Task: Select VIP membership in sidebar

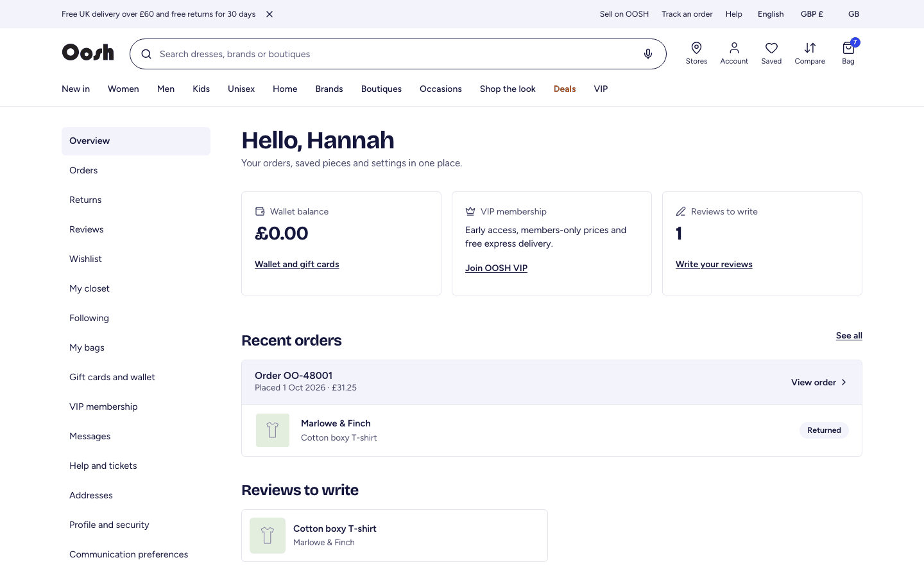Action: click(x=136, y=407)
